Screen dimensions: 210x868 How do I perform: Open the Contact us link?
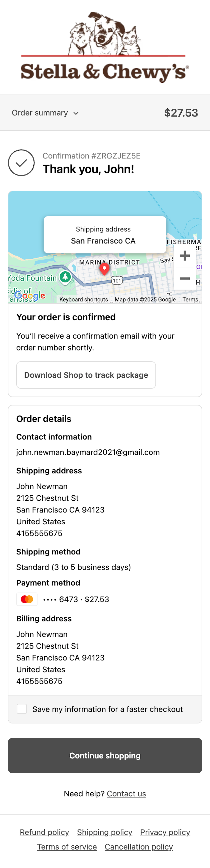126,794
